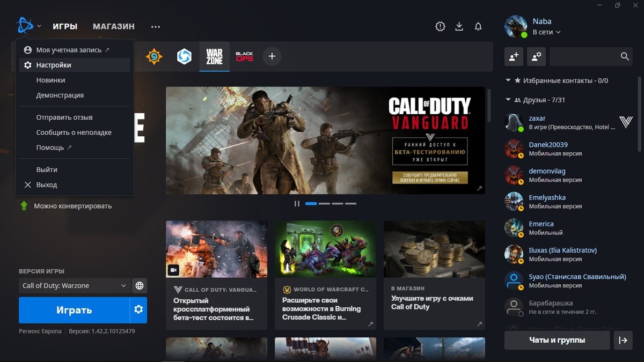
Task: Open friend Emerica
Action: (x=569, y=228)
